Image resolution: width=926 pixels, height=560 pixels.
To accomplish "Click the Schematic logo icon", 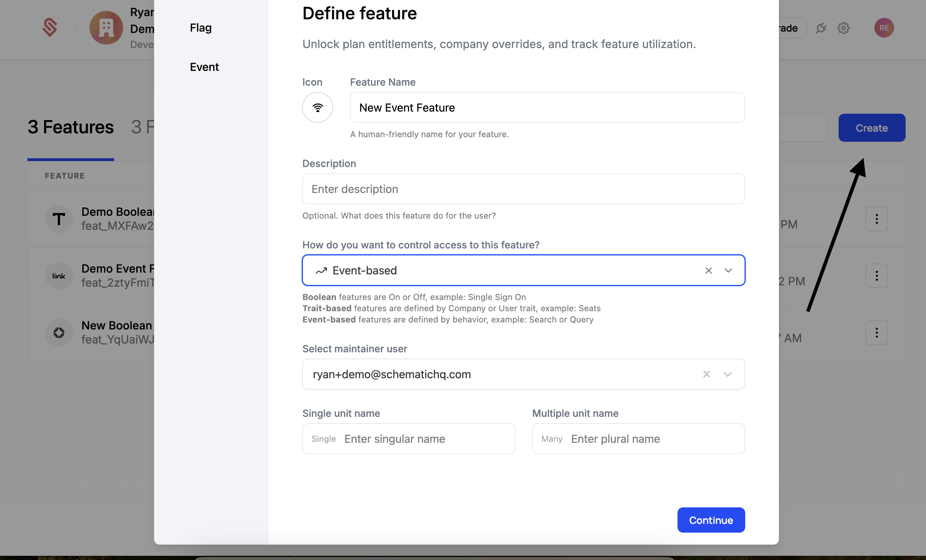I will [50, 27].
